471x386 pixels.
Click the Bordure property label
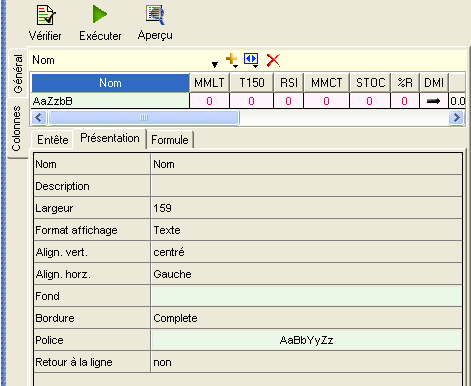[55, 318]
